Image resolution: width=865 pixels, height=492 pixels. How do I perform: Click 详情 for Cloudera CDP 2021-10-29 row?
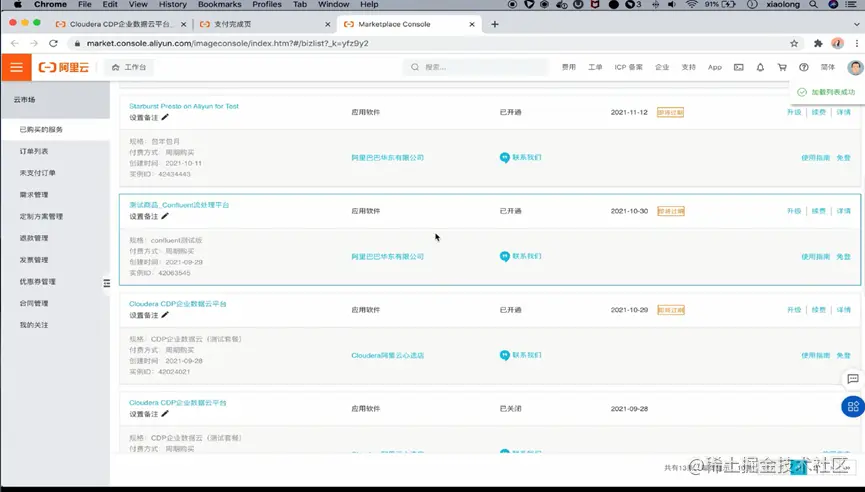843,310
